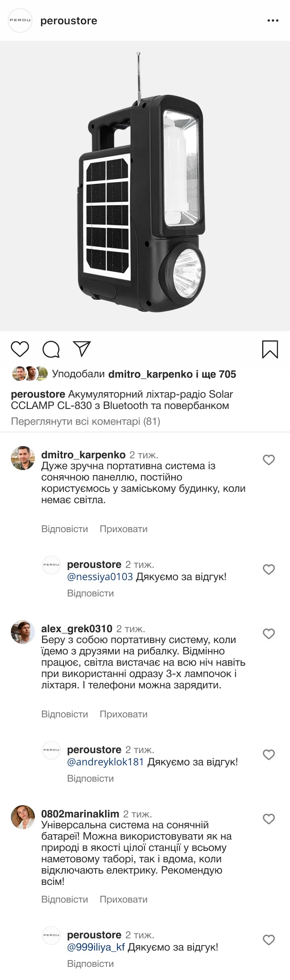Share post via paper plane icon

[x=82, y=349]
